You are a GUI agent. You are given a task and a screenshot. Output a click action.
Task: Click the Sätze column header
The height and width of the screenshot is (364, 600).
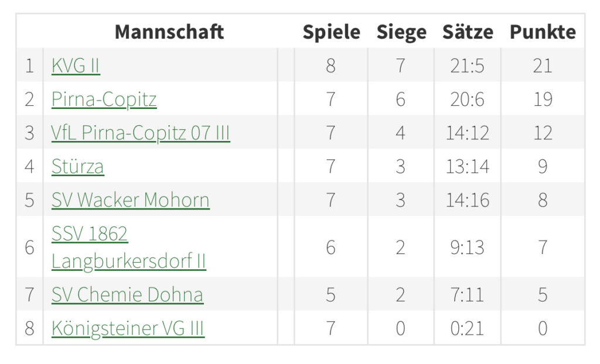[x=468, y=32]
